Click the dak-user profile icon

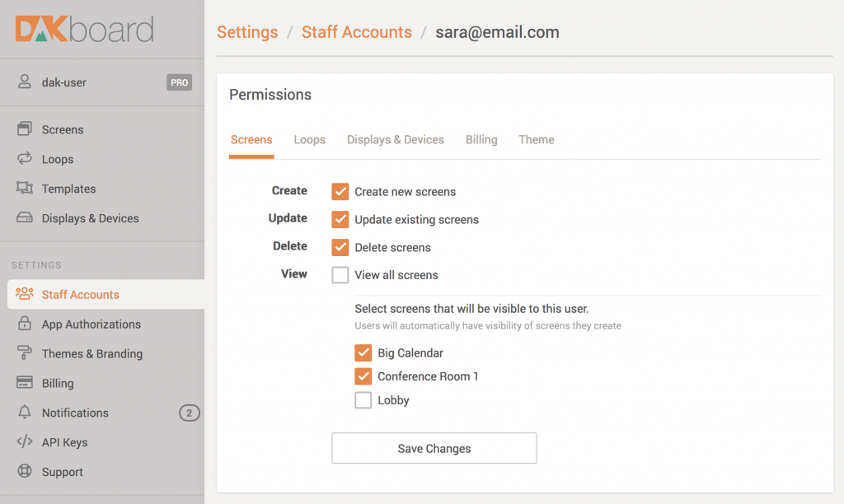coord(24,82)
